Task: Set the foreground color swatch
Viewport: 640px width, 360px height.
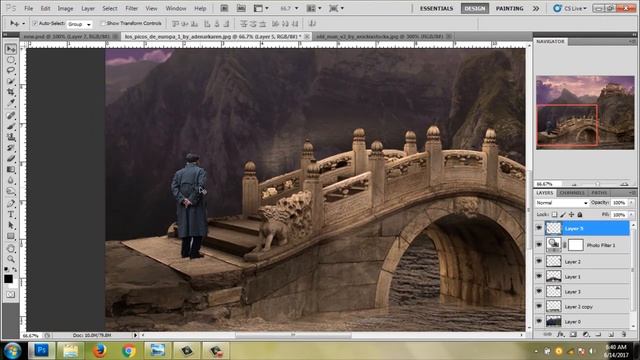Action: click(8, 279)
